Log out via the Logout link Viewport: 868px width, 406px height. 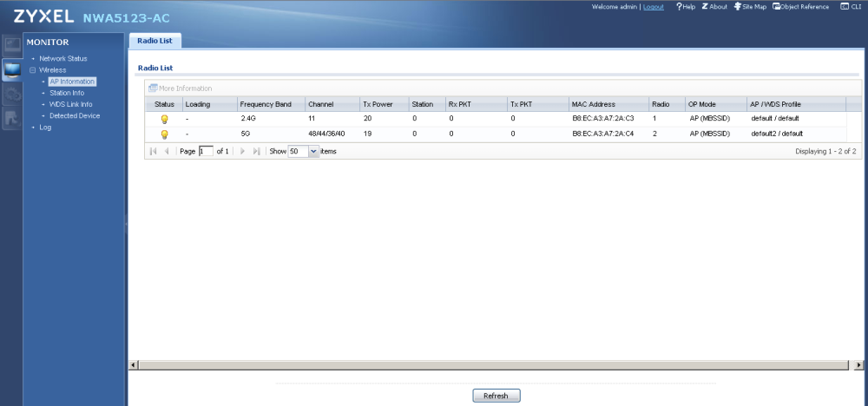654,7
